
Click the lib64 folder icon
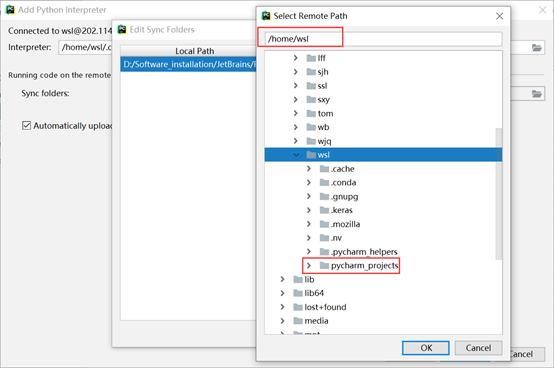click(298, 293)
